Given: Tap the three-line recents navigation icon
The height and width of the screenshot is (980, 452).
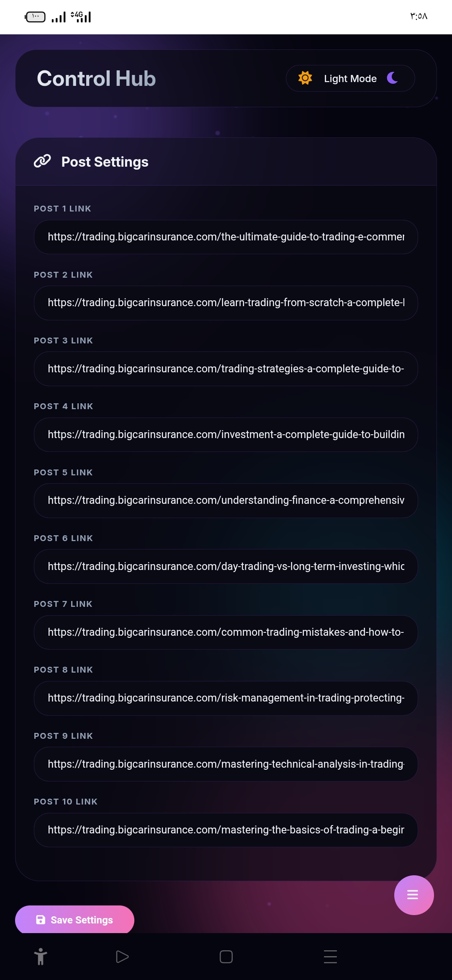Looking at the screenshot, I should pyautogui.click(x=330, y=957).
